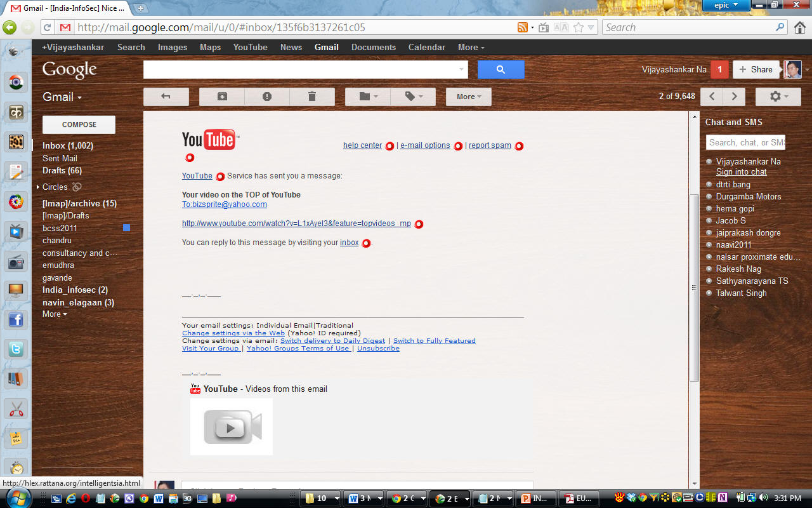This screenshot has height=508, width=812.
Task: Open the India flag sidebar icon
Action: click(x=16, y=83)
